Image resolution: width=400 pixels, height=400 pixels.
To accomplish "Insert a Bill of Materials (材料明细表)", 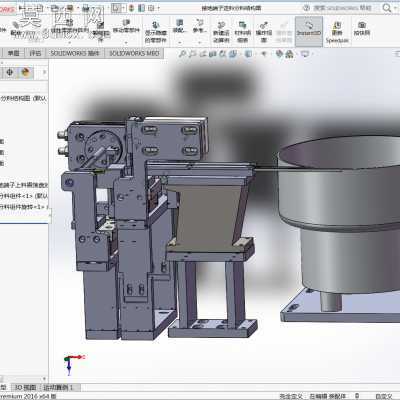I will [x=242, y=32].
